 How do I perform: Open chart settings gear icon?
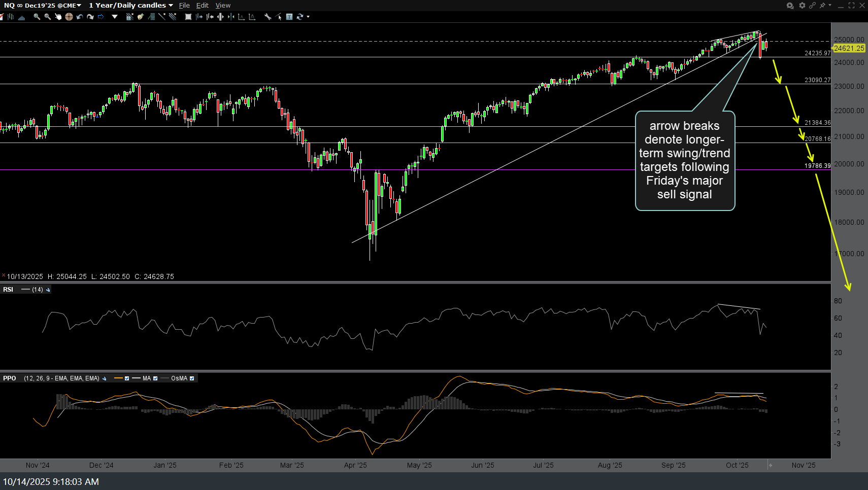click(x=802, y=6)
